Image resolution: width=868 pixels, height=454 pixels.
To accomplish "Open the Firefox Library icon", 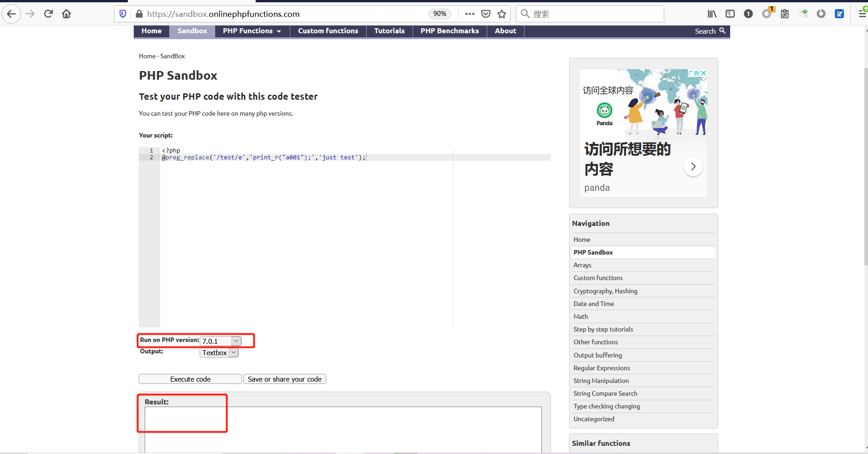I will pos(712,14).
